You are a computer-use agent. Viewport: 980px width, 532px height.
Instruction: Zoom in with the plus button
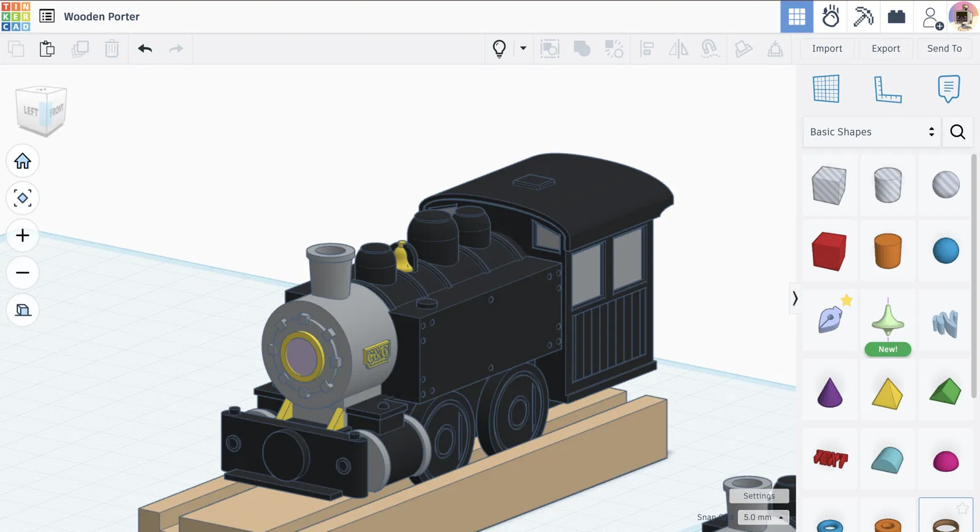pyautogui.click(x=23, y=235)
